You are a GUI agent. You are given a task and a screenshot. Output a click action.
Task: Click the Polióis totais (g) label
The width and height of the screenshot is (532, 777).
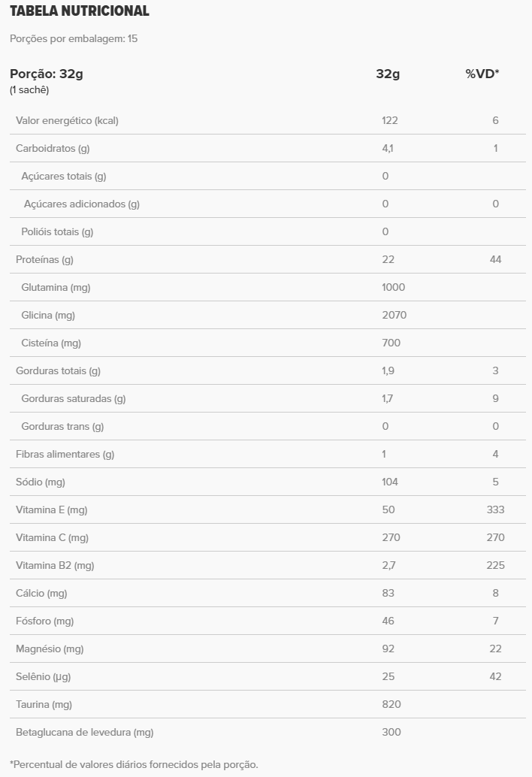click(x=57, y=231)
